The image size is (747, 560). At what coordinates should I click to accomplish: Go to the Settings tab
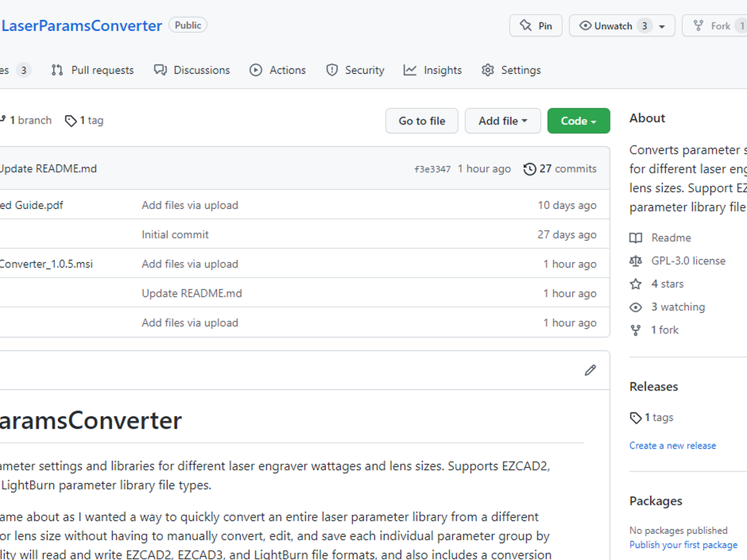(511, 70)
